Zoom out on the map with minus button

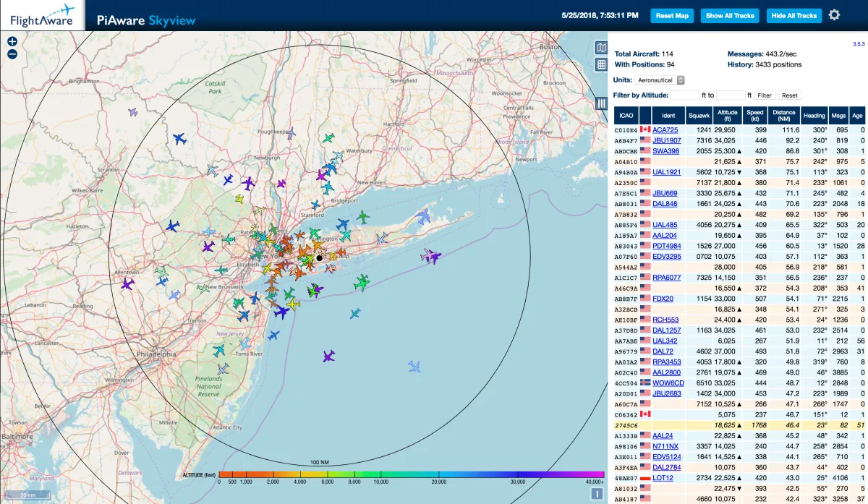(12, 54)
